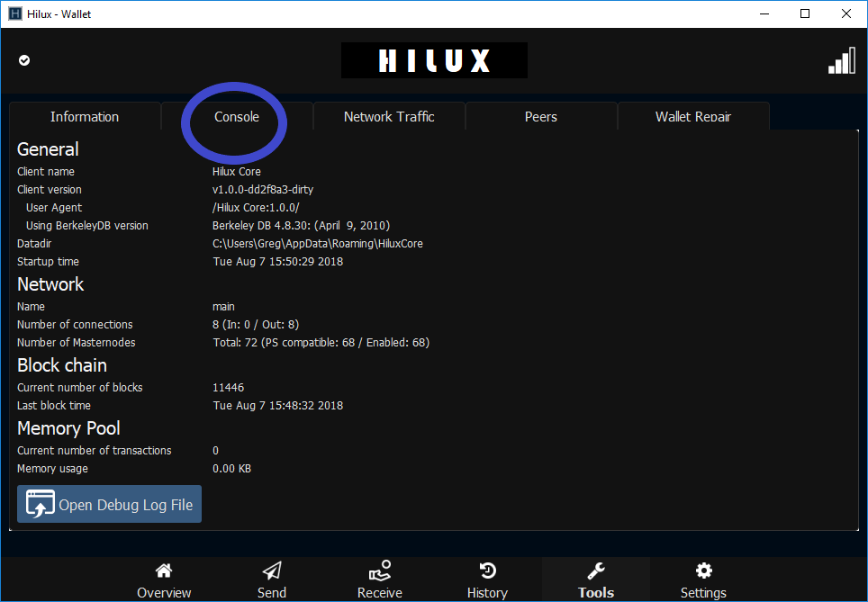Select the connections value 8 (In: 0 / Out: 8)
868x602 pixels.
(x=256, y=324)
